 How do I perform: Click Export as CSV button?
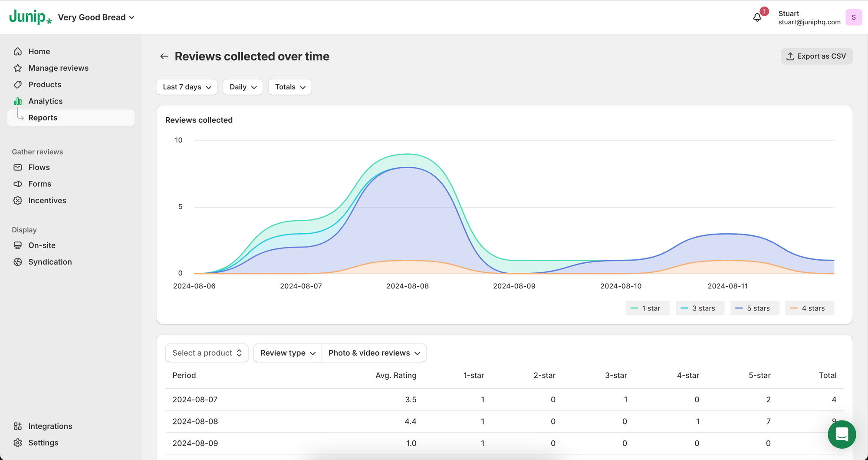click(x=817, y=56)
